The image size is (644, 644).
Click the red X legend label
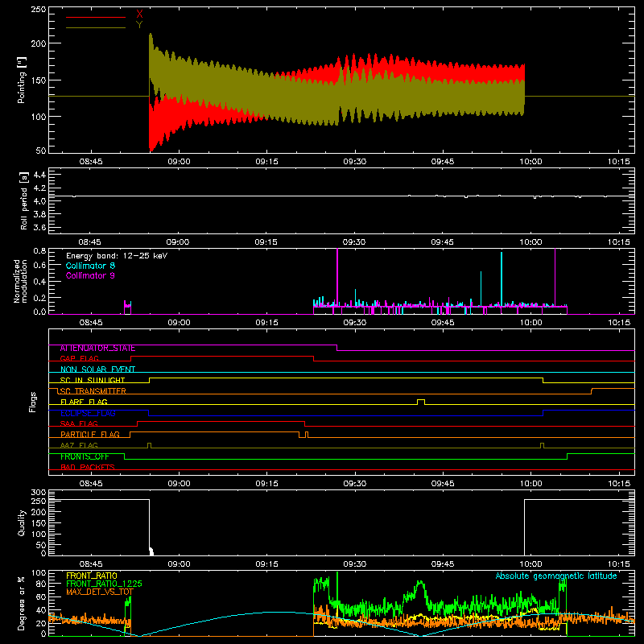(x=139, y=14)
